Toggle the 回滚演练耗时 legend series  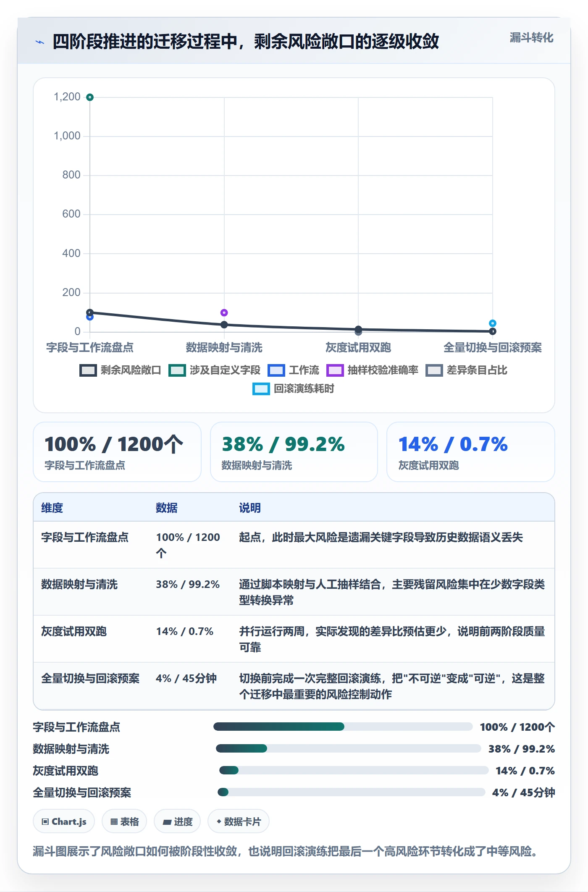[293, 389]
